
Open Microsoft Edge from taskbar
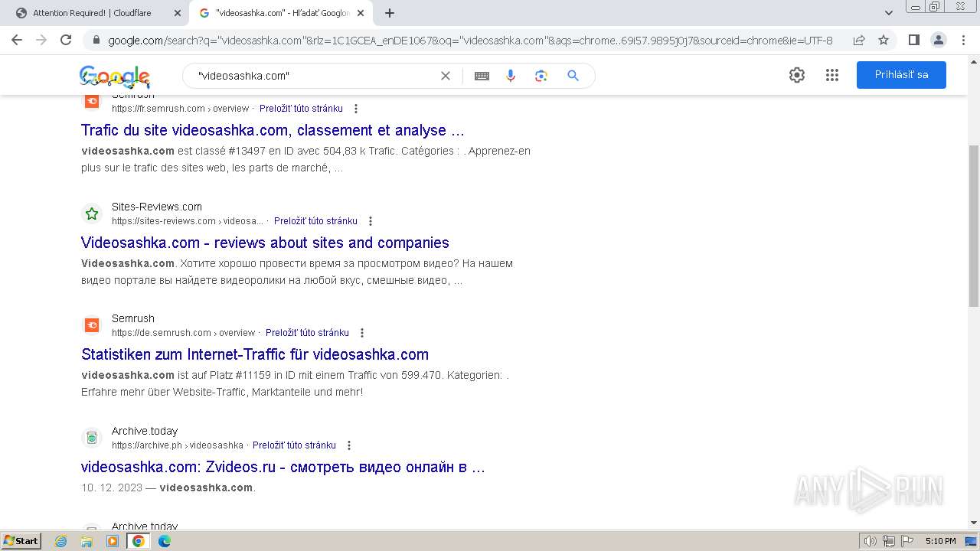(x=165, y=541)
